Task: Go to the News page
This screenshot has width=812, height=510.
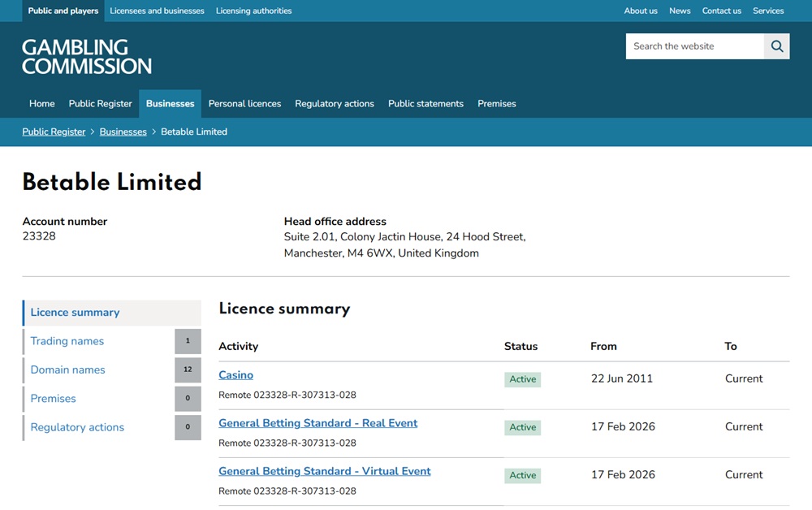Action: coord(680,11)
